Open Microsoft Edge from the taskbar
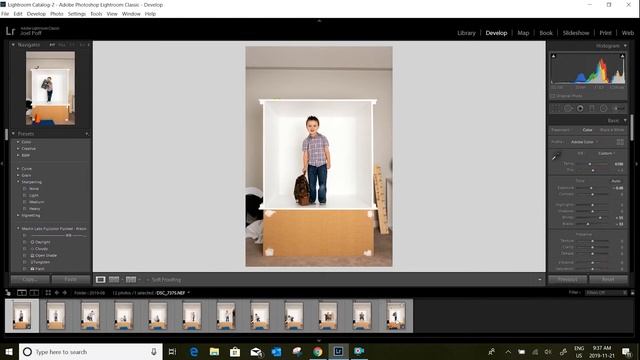 [x=194, y=351]
